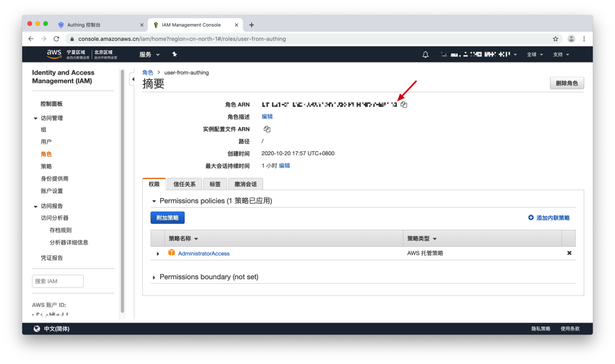The image size is (615, 364).
Task: Click the language globe icon
Action: coord(36,329)
